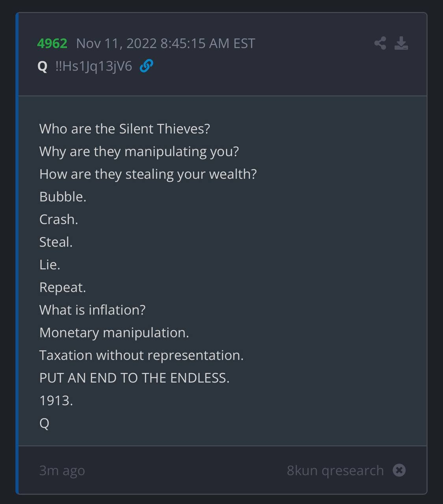Click the "1913." line
The image size is (443, 504).
(56, 400)
